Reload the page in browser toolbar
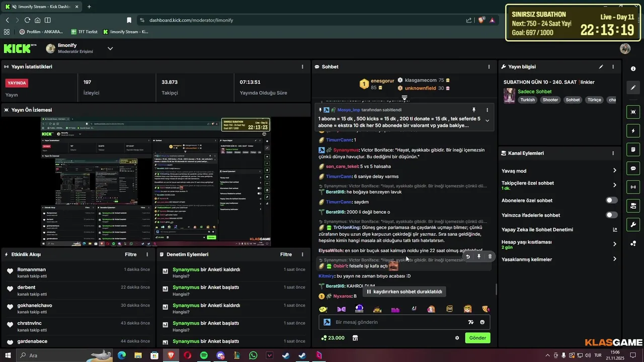This screenshot has height=362, width=644. pyautogui.click(x=27, y=20)
